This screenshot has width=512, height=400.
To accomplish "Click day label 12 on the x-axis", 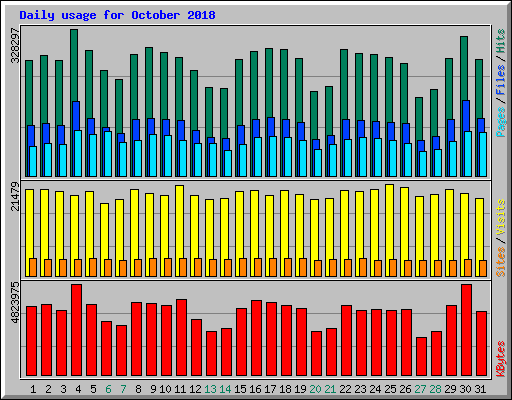I will pyautogui.click(x=195, y=389).
